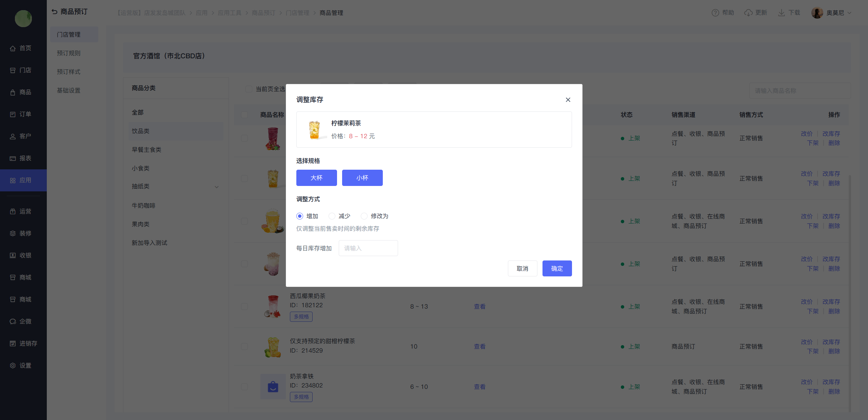The width and height of the screenshot is (868, 420).
Task: Open the 帮助 help icon
Action: tap(715, 13)
